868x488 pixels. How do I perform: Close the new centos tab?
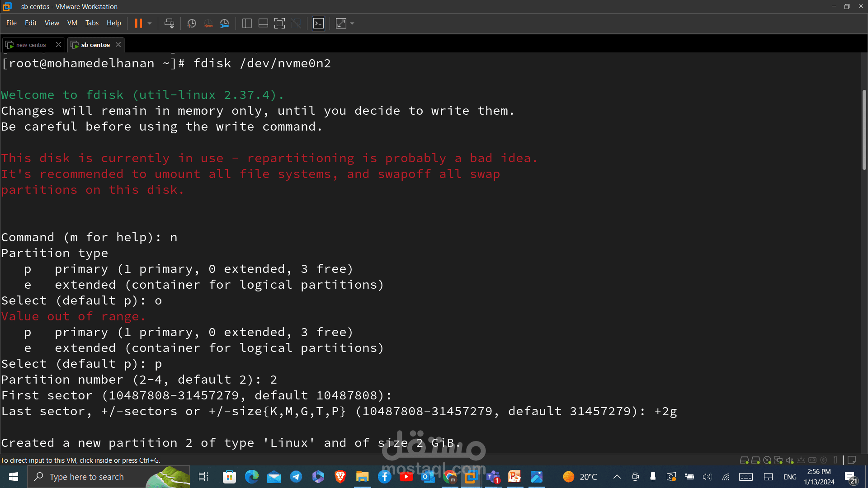point(58,44)
